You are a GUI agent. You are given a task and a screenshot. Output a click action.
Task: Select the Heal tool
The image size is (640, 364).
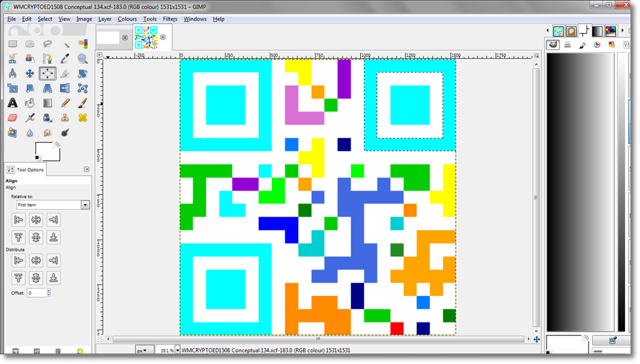[82, 118]
